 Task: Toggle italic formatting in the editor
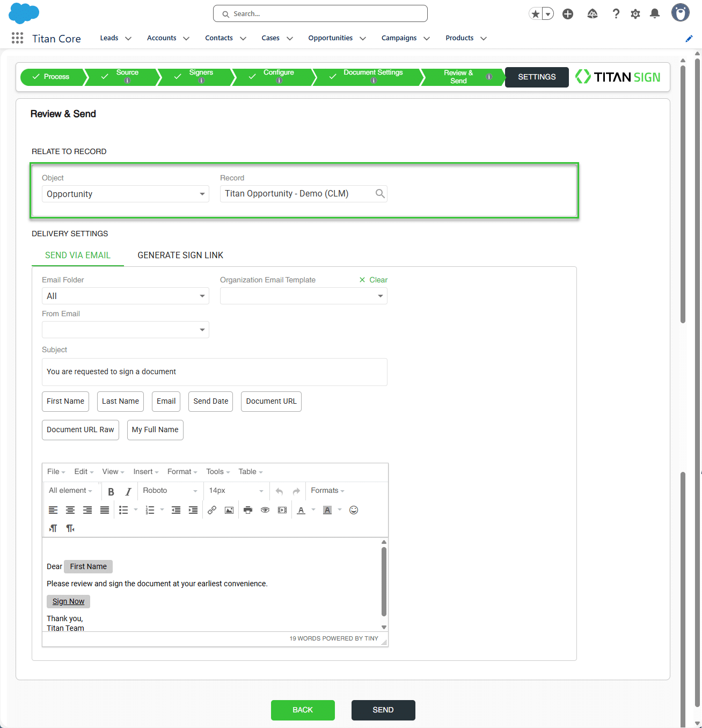click(128, 491)
